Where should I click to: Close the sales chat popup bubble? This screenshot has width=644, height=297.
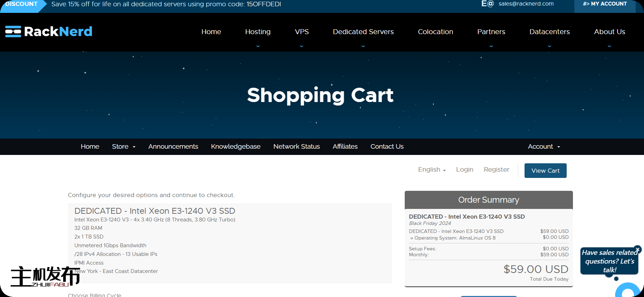637,249
